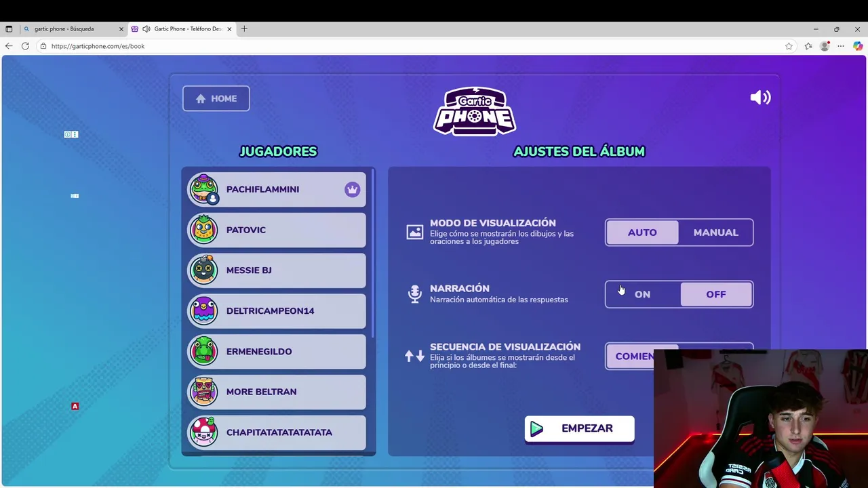Open the browser profile icon

tap(825, 46)
